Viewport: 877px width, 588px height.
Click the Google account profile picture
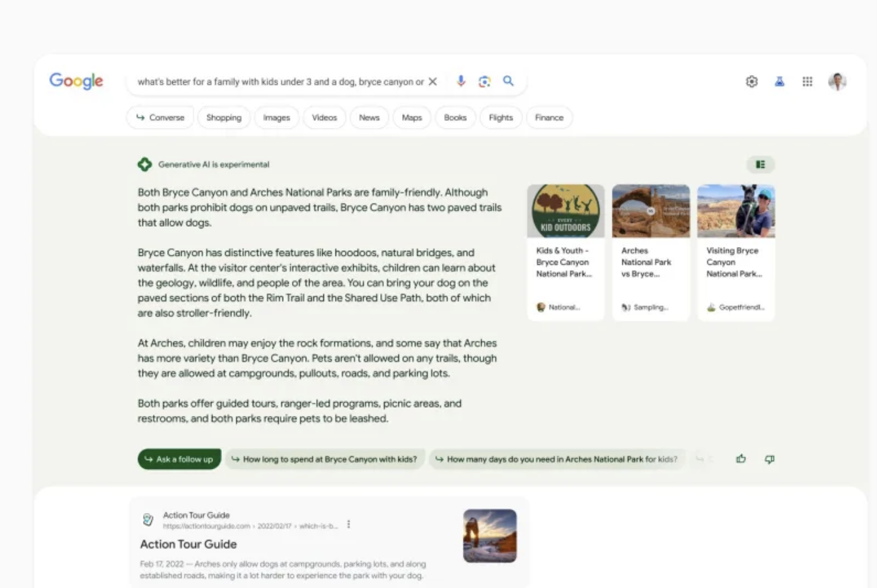[x=837, y=81]
